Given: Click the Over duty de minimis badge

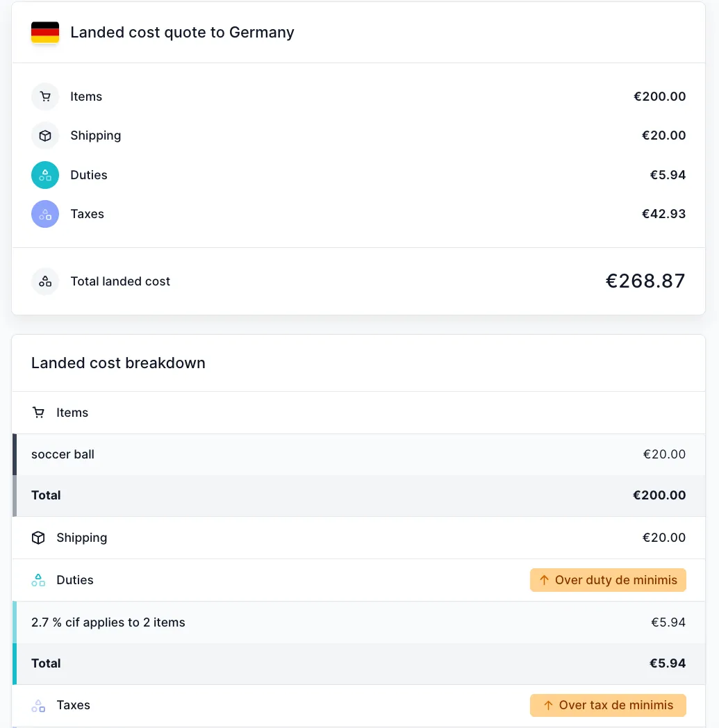Looking at the screenshot, I should point(608,580).
